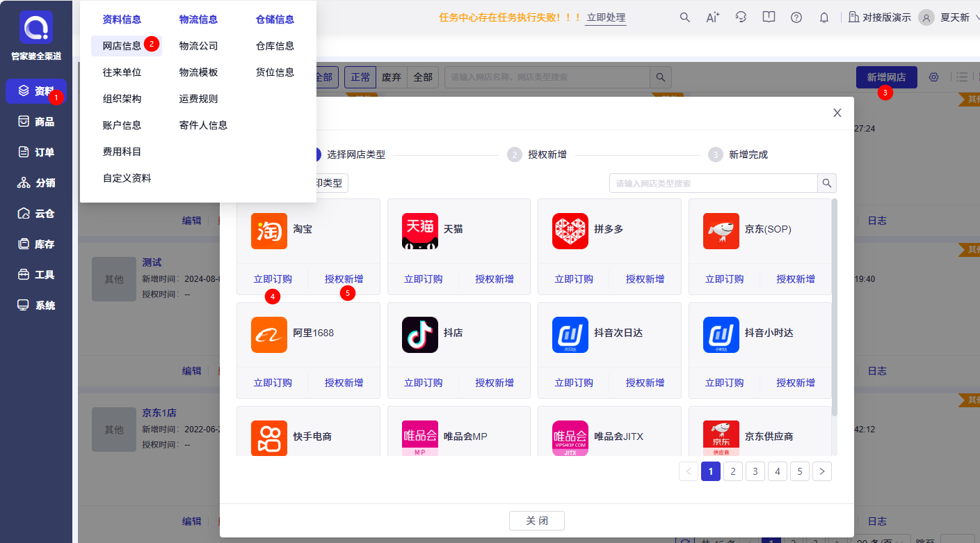Open the 资料 sidebar menu
This screenshot has width=980, height=543.
coord(36,91)
